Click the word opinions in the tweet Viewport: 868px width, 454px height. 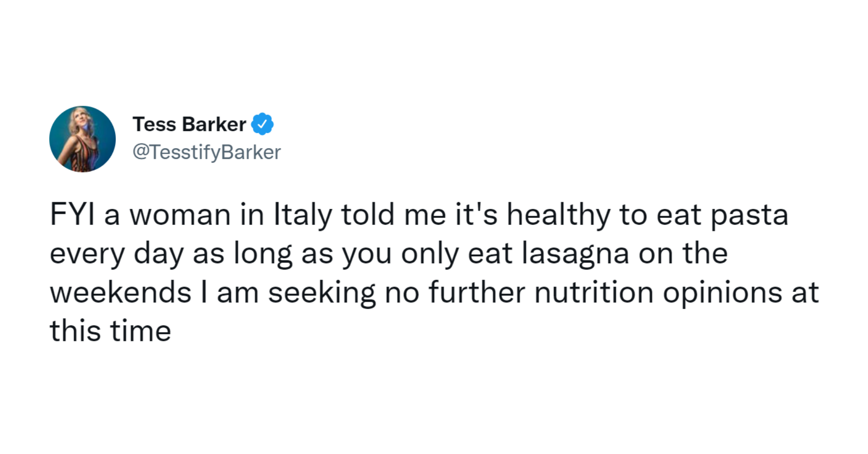[x=723, y=293]
